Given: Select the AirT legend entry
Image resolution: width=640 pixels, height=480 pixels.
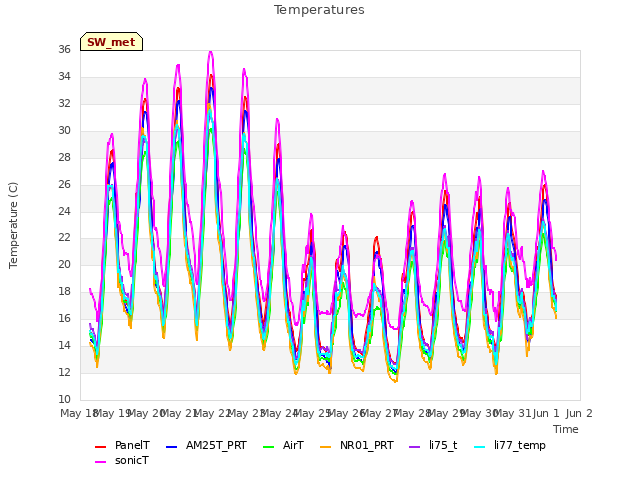Looking at the screenshot, I should tap(283, 445).
